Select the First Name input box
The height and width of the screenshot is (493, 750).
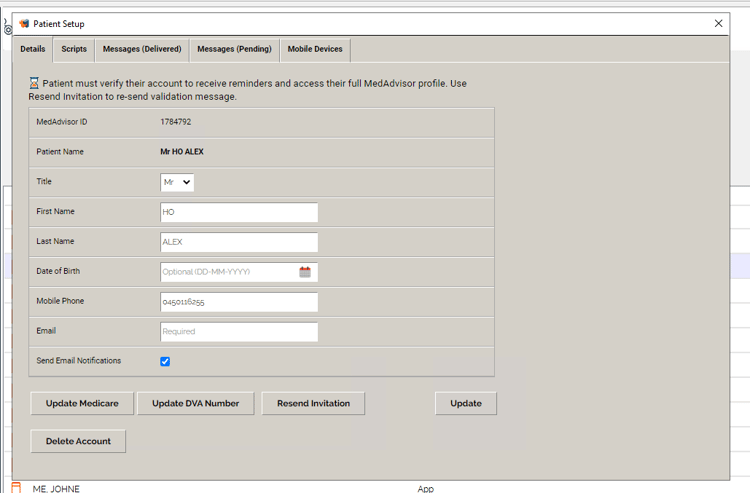tap(238, 212)
